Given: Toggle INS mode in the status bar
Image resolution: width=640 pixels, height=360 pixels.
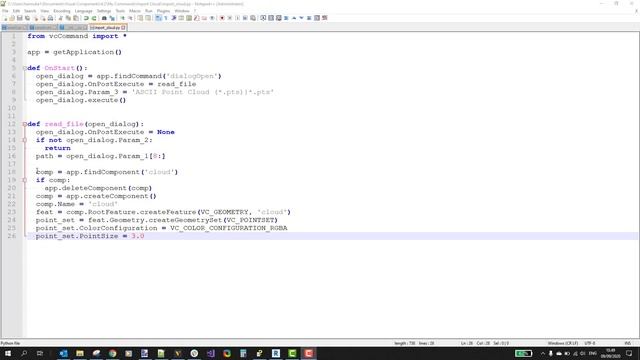Looking at the screenshot, I should point(627,343).
